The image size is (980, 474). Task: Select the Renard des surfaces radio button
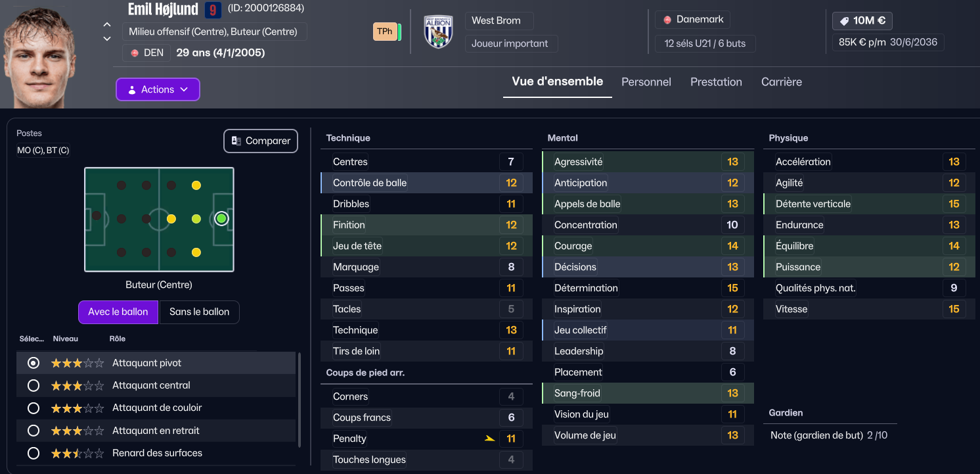coord(33,453)
